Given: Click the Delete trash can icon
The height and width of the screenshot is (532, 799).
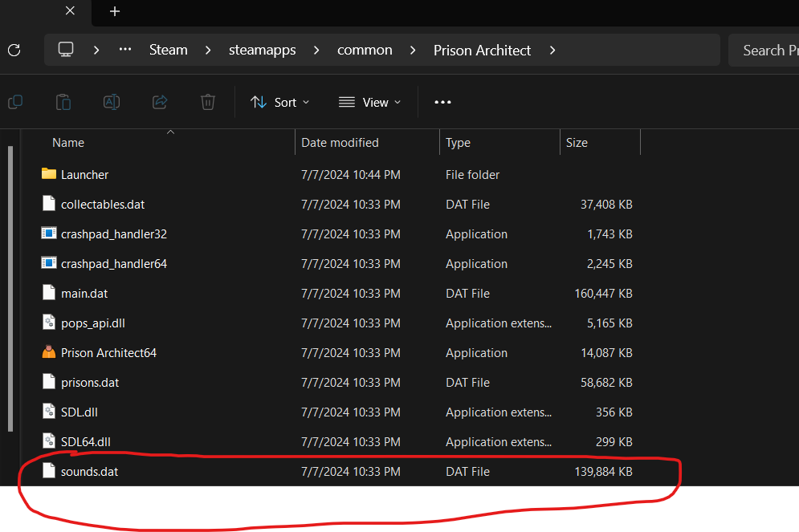Looking at the screenshot, I should point(207,102).
